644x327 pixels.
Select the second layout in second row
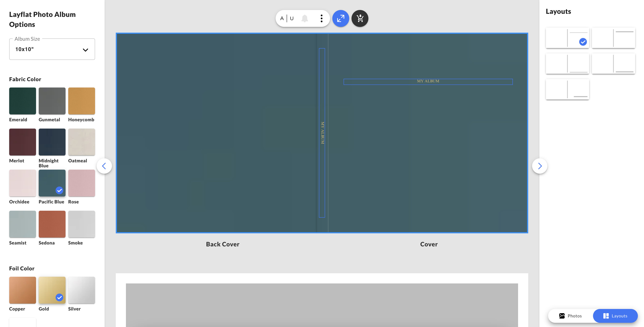(x=613, y=64)
